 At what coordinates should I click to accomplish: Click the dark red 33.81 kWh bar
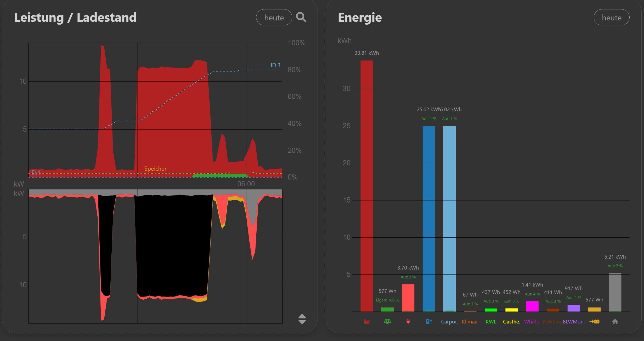(x=367, y=186)
